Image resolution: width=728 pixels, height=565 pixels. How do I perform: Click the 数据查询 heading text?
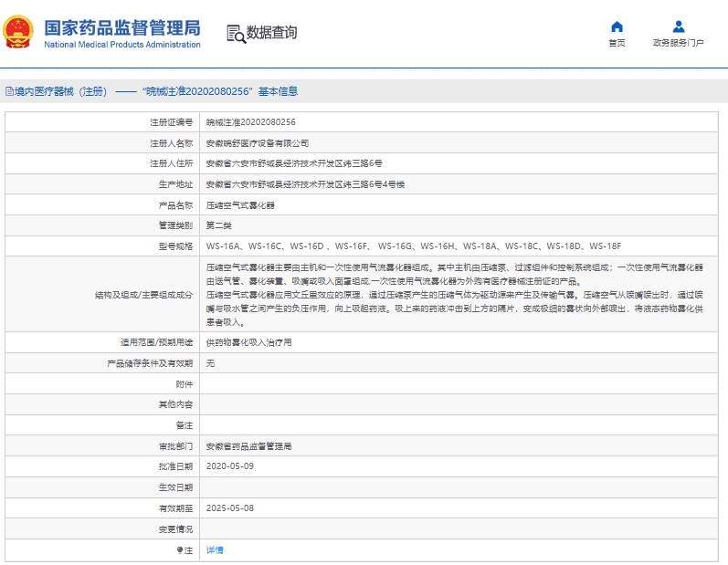pyautogui.click(x=271, y=33)
